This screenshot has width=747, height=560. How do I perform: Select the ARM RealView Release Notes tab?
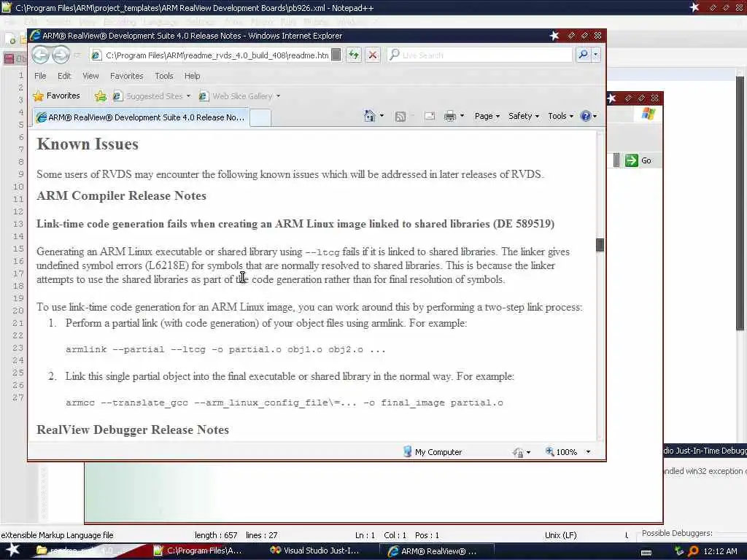[141, 117]
